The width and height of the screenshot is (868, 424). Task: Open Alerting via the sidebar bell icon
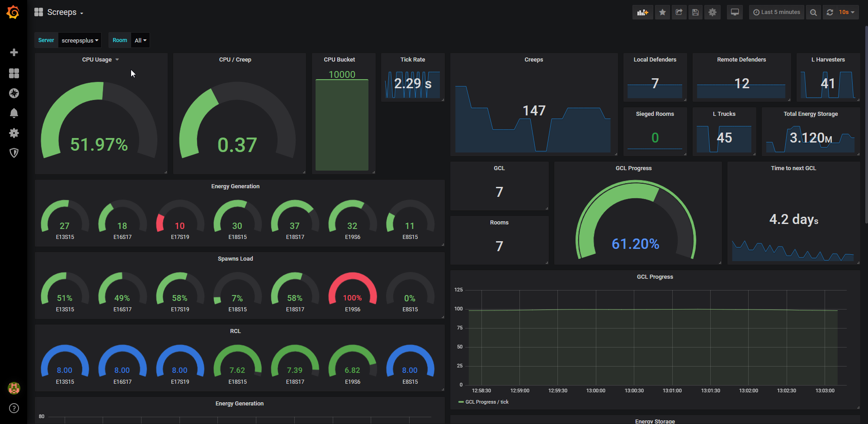tap(14, 113)
